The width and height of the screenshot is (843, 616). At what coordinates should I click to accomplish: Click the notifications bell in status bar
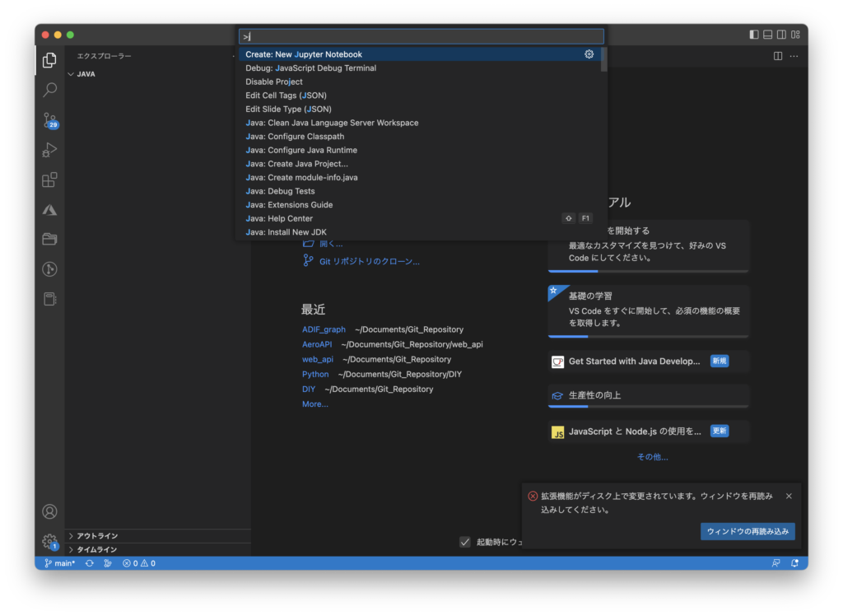point(794,563)
